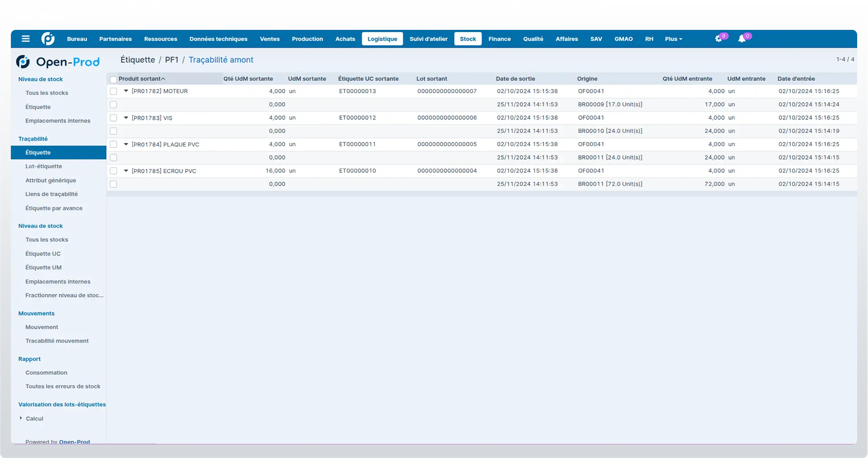Tick the select-all header checkbox

point(113,80)
